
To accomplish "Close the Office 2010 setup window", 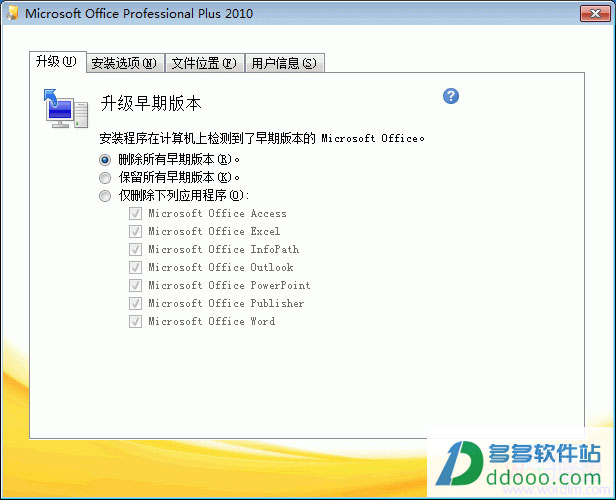I will pos(595,14).
